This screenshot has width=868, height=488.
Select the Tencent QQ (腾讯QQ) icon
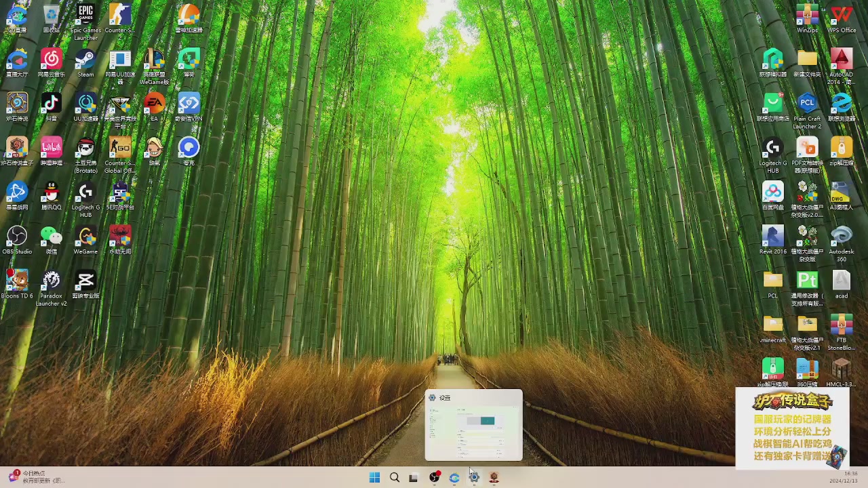[x=51, y=196]
